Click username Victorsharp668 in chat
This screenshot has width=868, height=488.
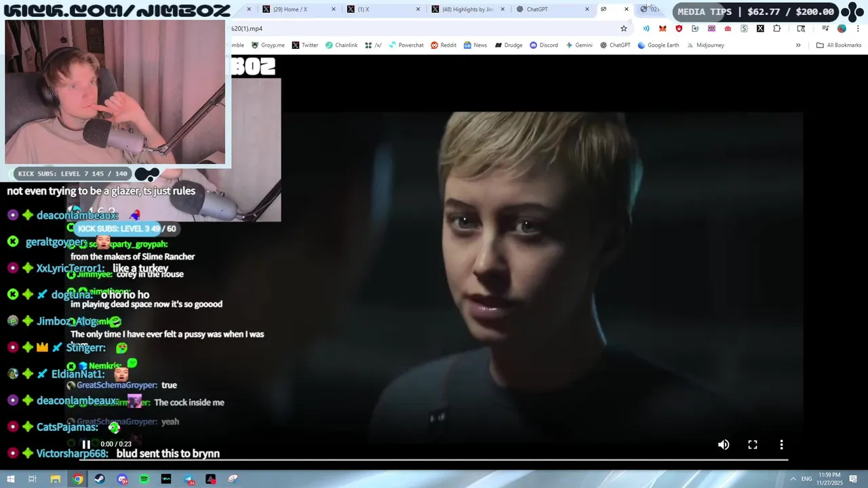[x=73, y=453]
